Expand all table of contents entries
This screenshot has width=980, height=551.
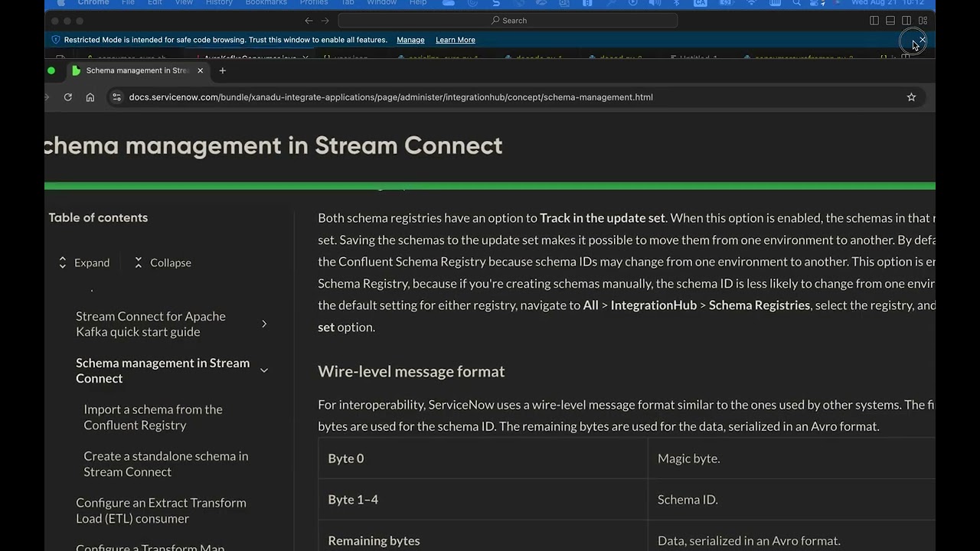tap(84, 262)
